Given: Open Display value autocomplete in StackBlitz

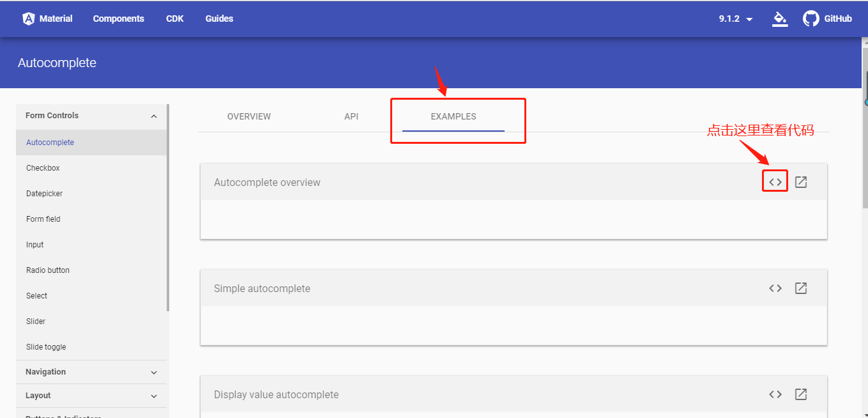Looking at the screenshot, I should (800, 394).
